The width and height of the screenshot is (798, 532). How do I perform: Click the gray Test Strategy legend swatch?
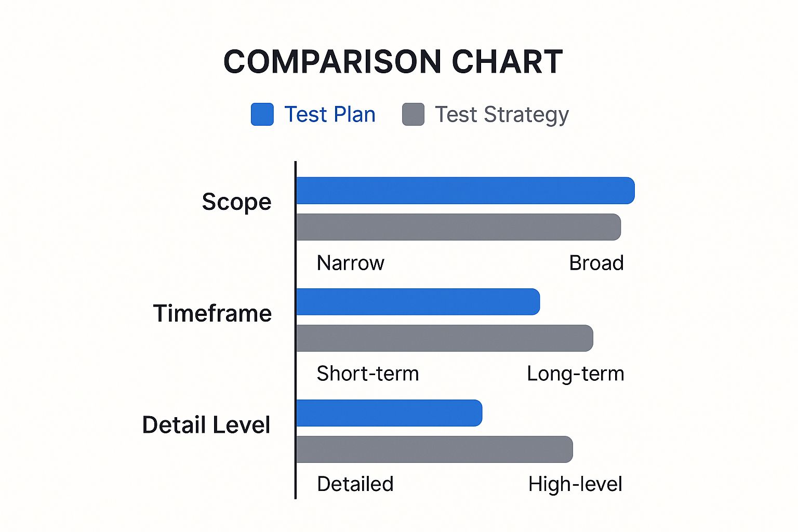pos(414,114)
